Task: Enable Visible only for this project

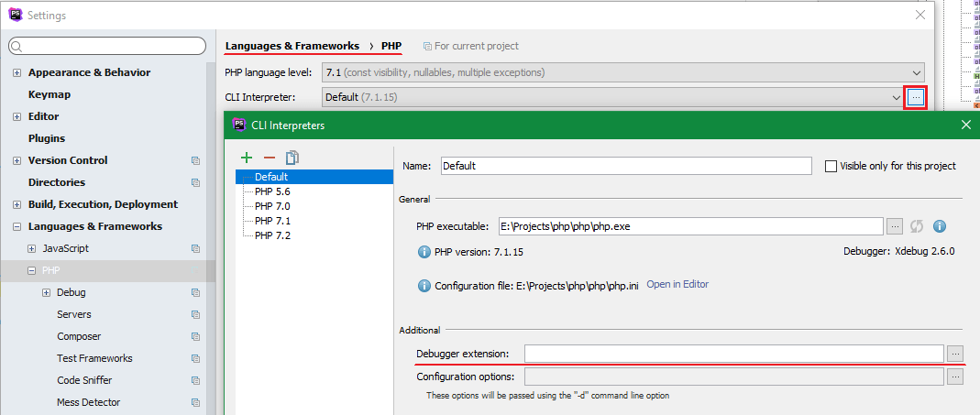Action: pyautogui.click(x=831, y=166)
